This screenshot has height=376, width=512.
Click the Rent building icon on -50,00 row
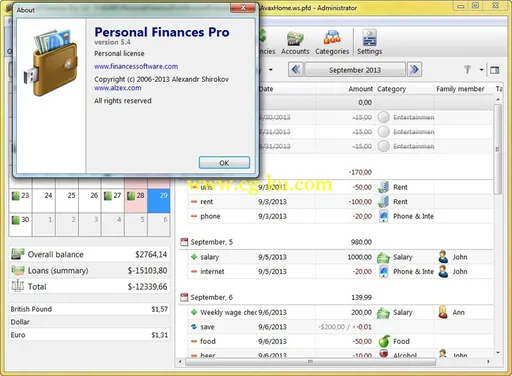tap(383, 187)
